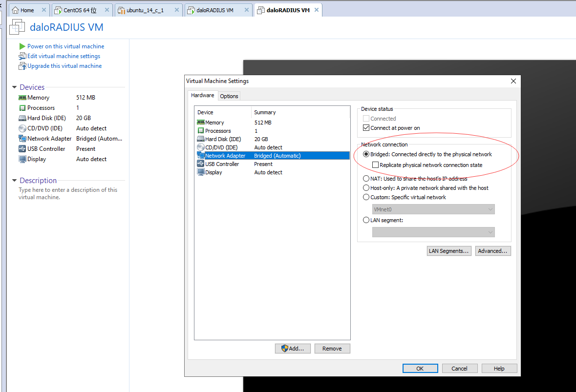Switch to the Options tab

229,96
